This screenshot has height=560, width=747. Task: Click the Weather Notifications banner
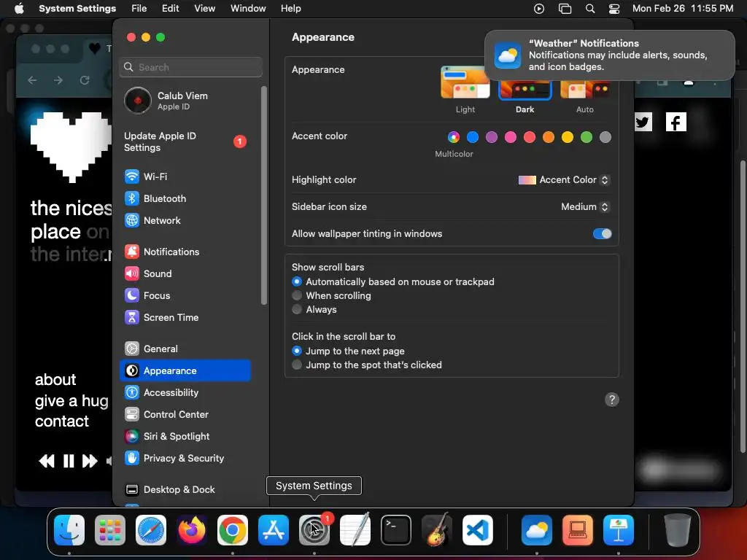609,55
